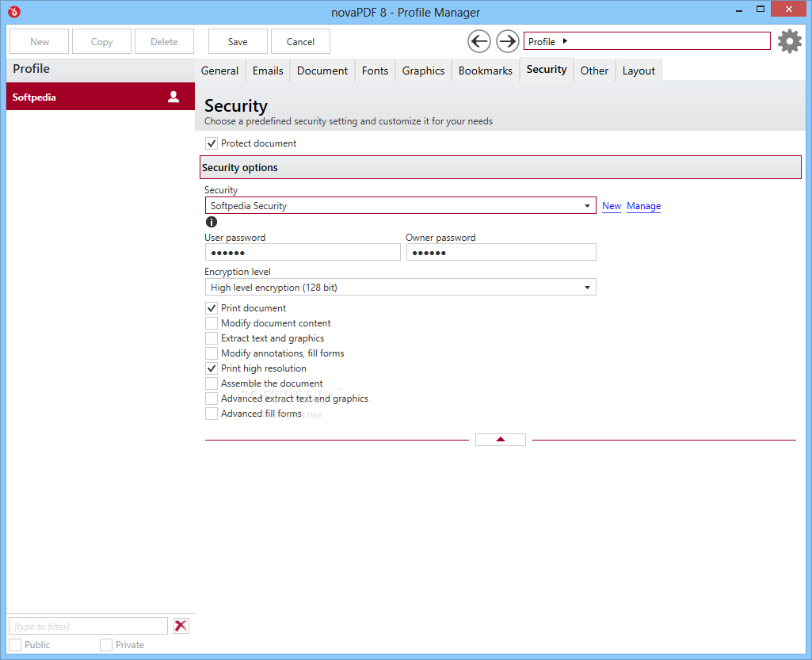Open the Layout tab
Image resolution: width=812 pixels, height=660 pixels.
click(639, 71)
